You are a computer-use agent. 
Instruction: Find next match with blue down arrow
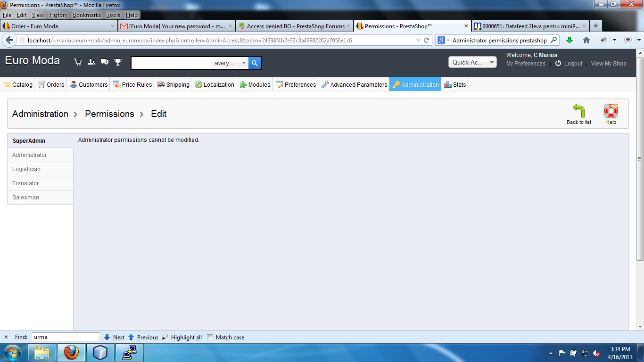tap(107, 337)
